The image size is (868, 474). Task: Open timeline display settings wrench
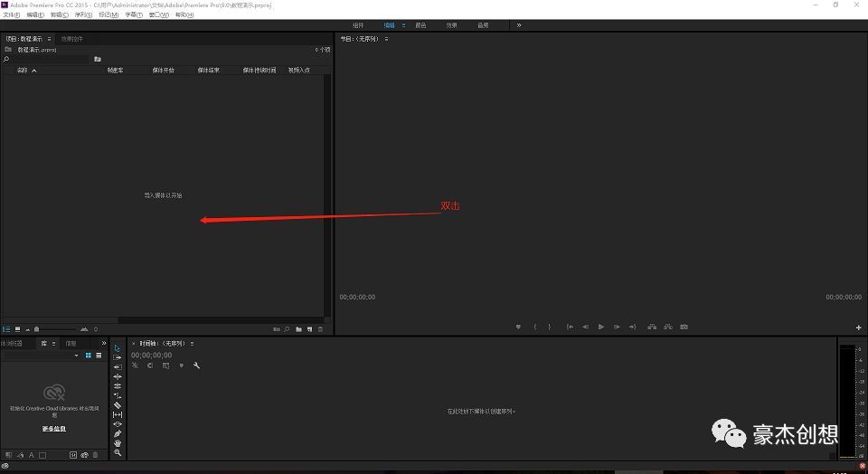click(x=196, y=365)
